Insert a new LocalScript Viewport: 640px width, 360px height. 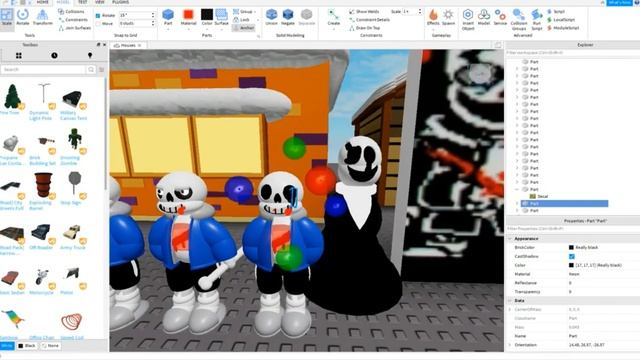tap(561, 20)
